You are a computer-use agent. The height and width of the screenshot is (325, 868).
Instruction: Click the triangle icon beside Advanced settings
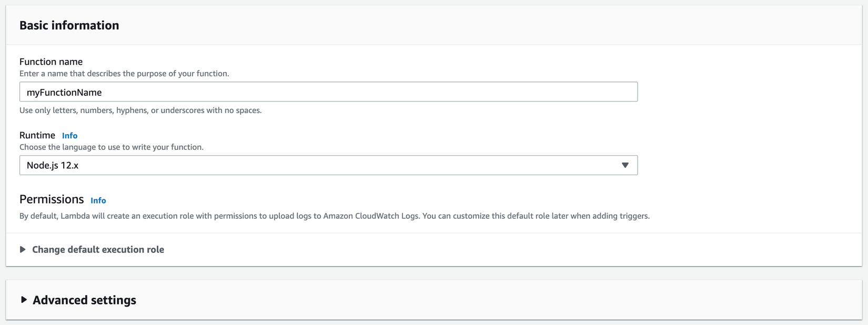pyautogui.click(x=24, y=300)
